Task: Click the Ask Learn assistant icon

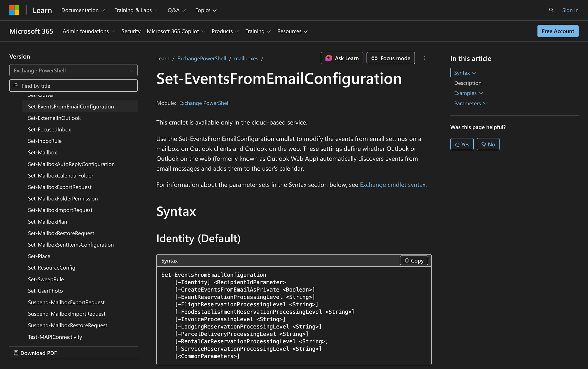Action: pyautogui.click(x=328, y=58)
